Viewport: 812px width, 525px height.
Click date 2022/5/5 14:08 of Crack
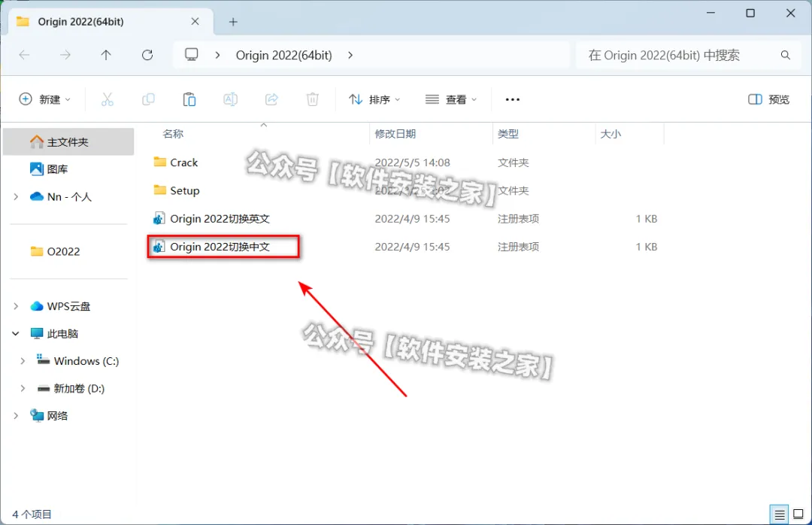[412, 162]
